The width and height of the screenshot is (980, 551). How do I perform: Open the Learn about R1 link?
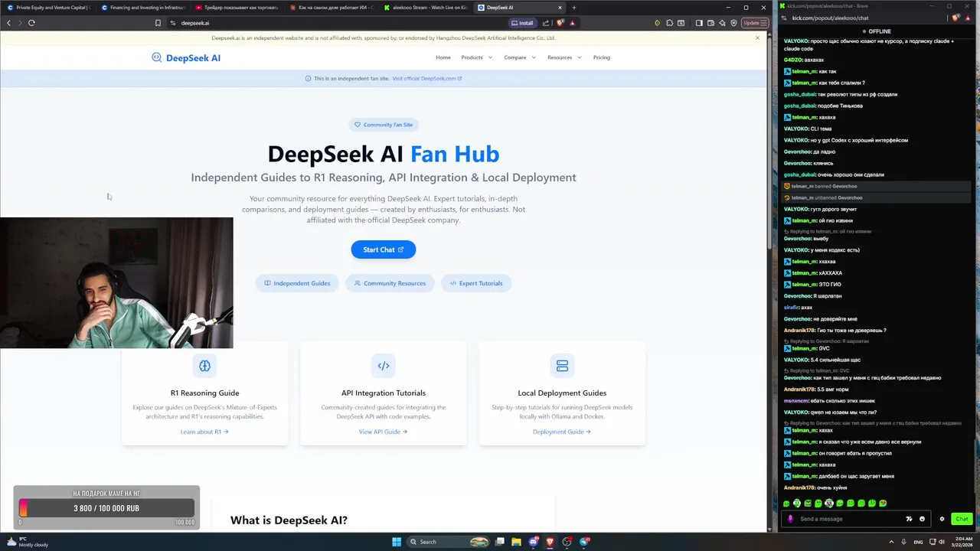click(204, 432)
